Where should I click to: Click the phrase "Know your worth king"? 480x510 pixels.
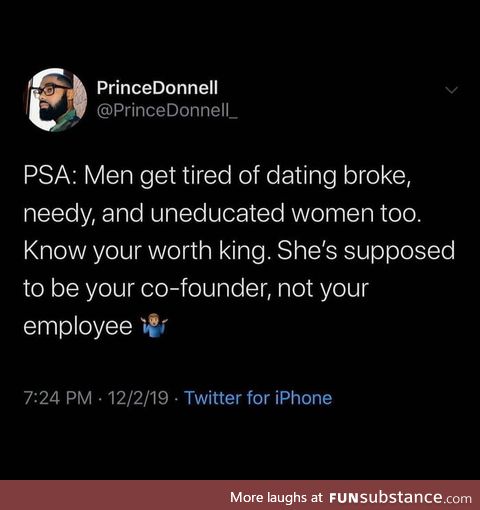click(145, 252)
